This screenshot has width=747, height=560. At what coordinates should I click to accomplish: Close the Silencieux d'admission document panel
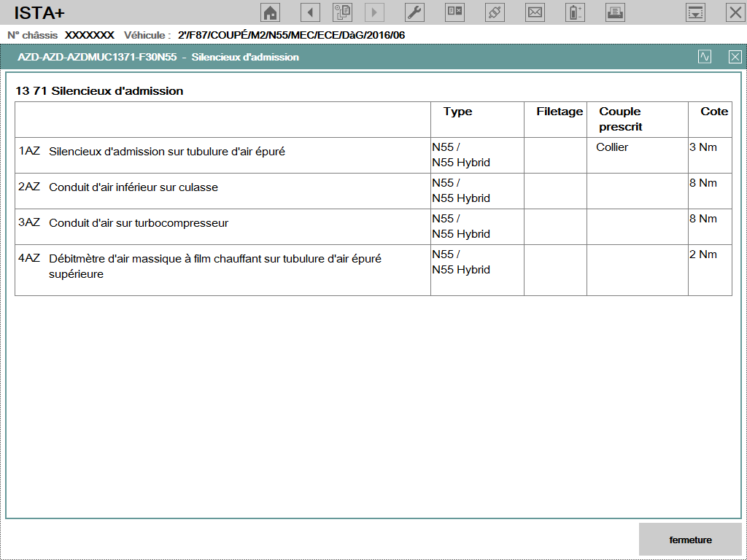pos(735,57)
